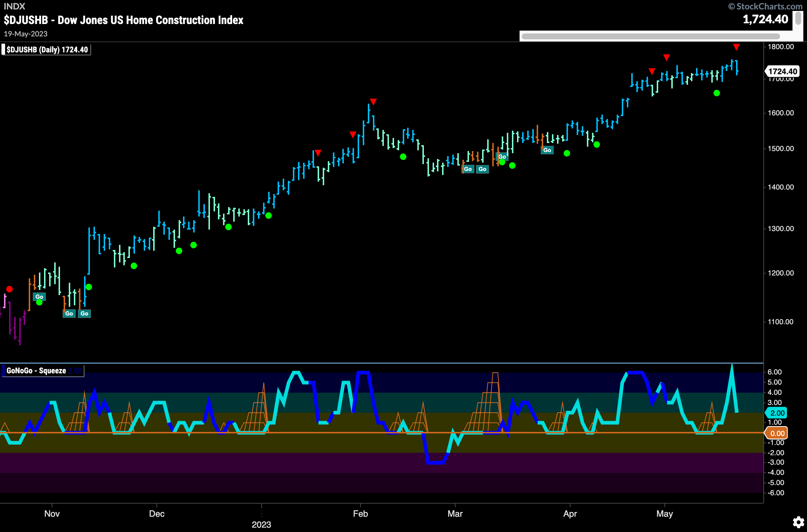Click the 1100.00 price axis label

(781, 322)
